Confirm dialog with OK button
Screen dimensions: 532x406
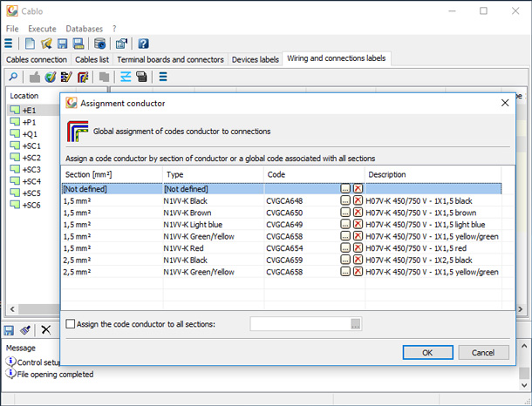click(427, 353)
